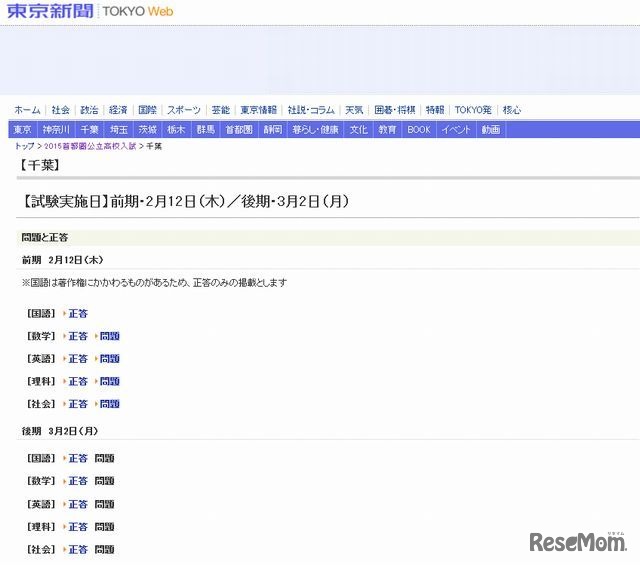Open 後期 国語 正答 link
The width and height of the screenshot is (640, 565).
(78, 458)
